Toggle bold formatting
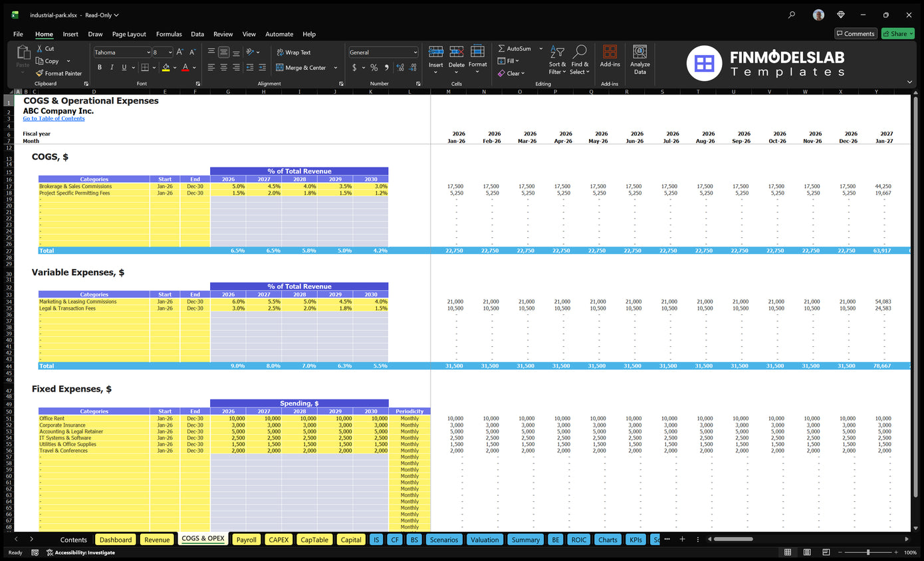This screenshot has width=924, height=561. (x=100, y=67)
